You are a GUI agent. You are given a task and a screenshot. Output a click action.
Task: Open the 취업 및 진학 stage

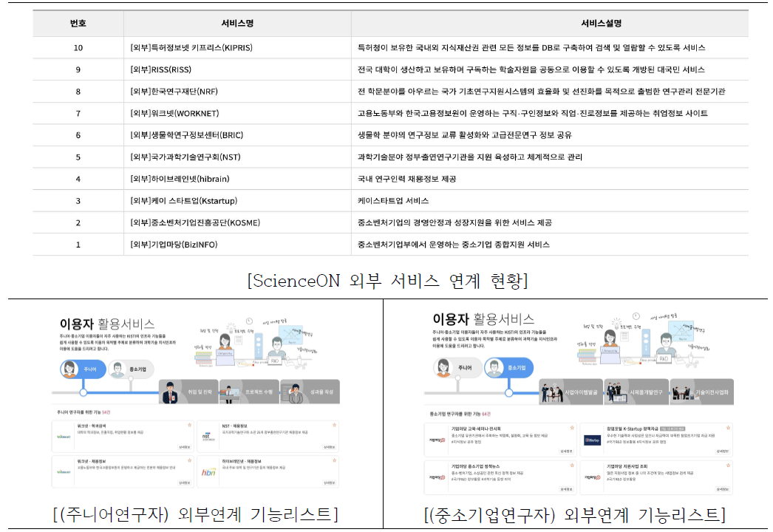[x=188, y=392]
